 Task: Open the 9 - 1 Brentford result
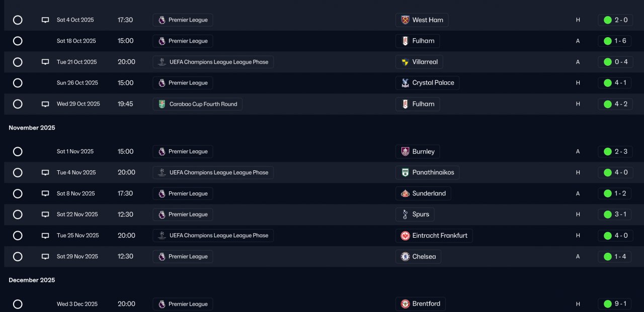[615, 304]
